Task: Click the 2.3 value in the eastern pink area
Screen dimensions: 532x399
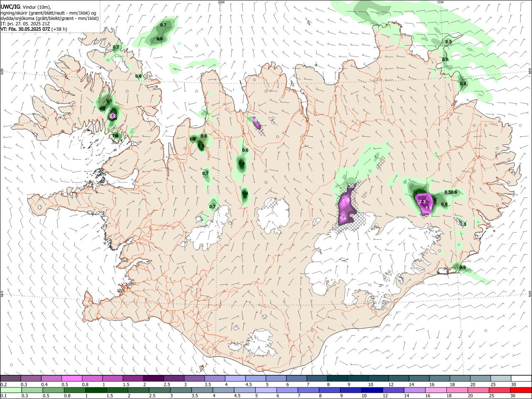Action: coord(422,202)
